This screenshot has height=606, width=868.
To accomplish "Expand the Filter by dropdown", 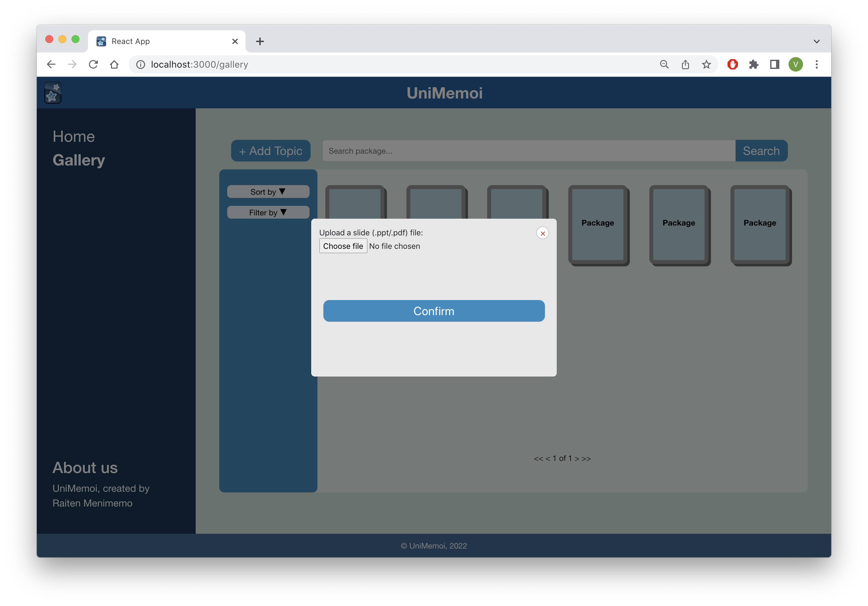I will tap(268, 212).
